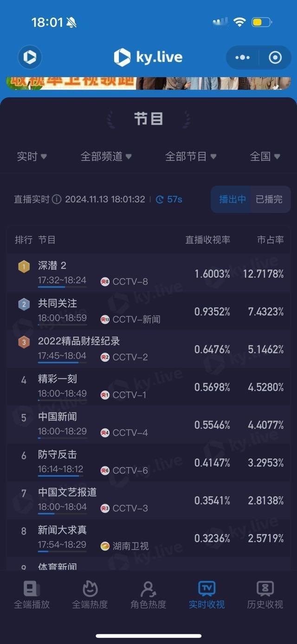Open the 深潜 2 program row
The image size is (297, 644).
148,273
